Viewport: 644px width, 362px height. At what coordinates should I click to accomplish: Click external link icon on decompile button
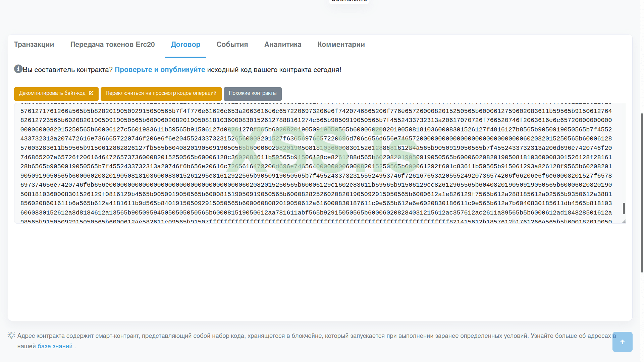coord(91,93)
